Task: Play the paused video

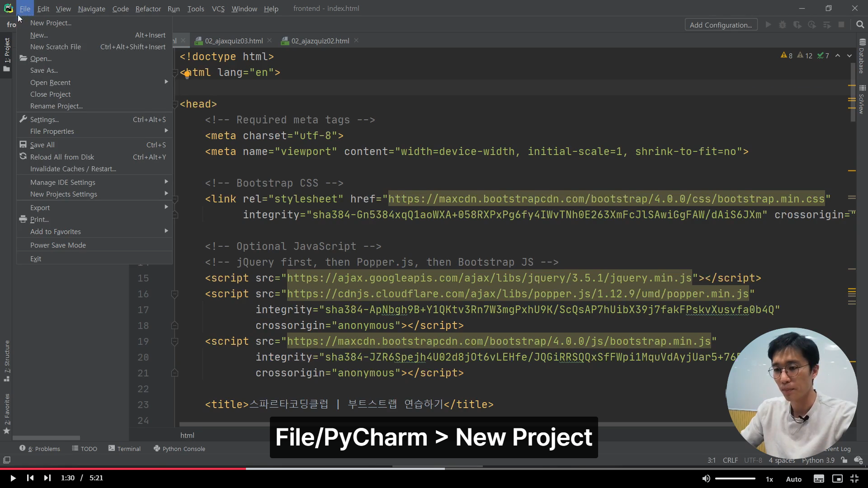Action: 13,478
